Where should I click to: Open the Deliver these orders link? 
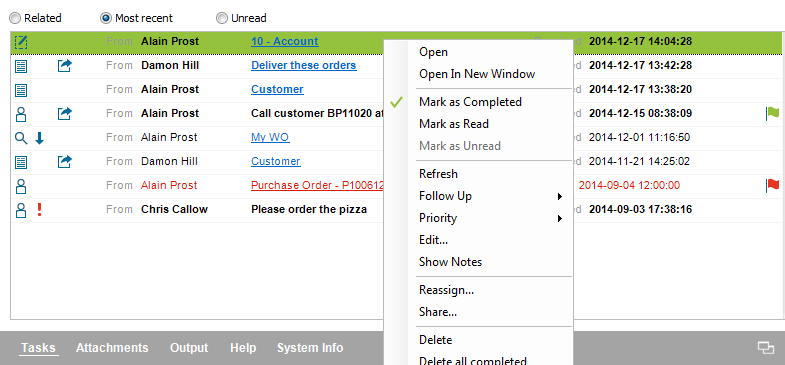[303, 66]
